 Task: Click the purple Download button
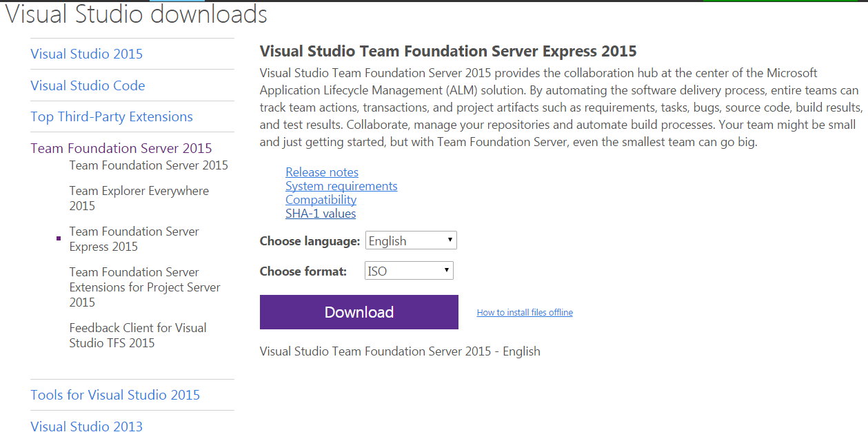click(x=359, y=312)
